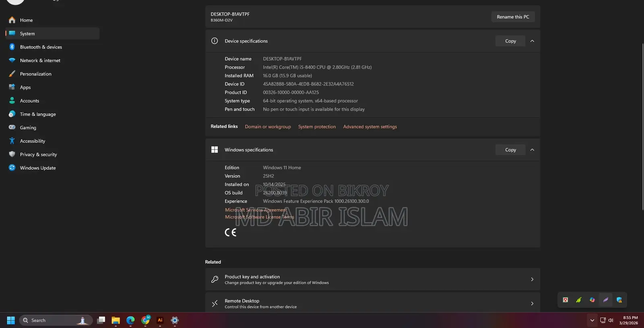This screenshot has width=644, height=328.
Task: Click the B360M-D2V model text
Action: click(222, 20)
